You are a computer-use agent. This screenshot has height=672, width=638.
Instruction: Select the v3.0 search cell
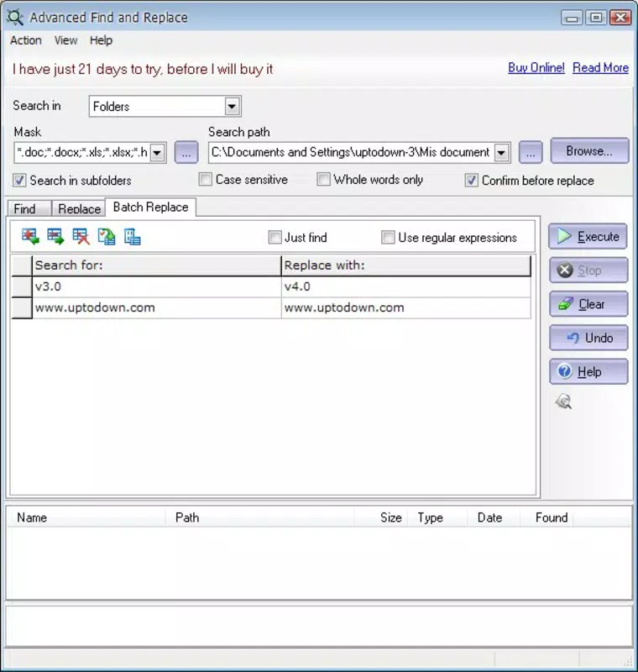[157, 286]
